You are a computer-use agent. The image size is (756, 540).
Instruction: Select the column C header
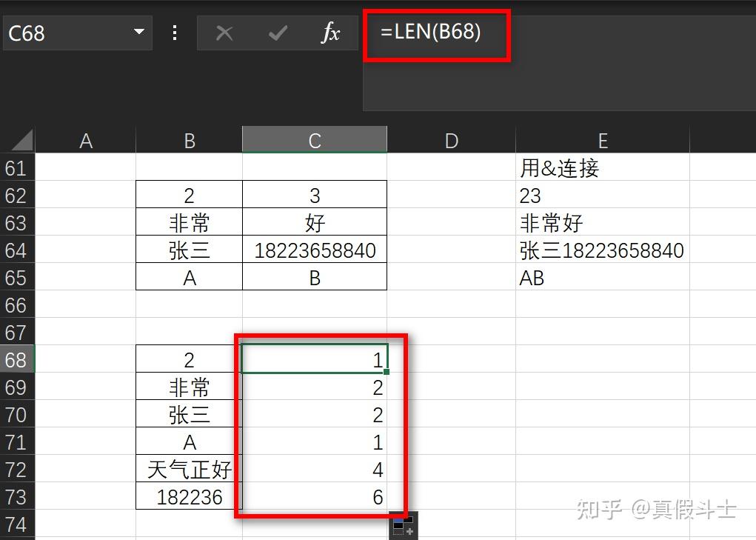315,140
